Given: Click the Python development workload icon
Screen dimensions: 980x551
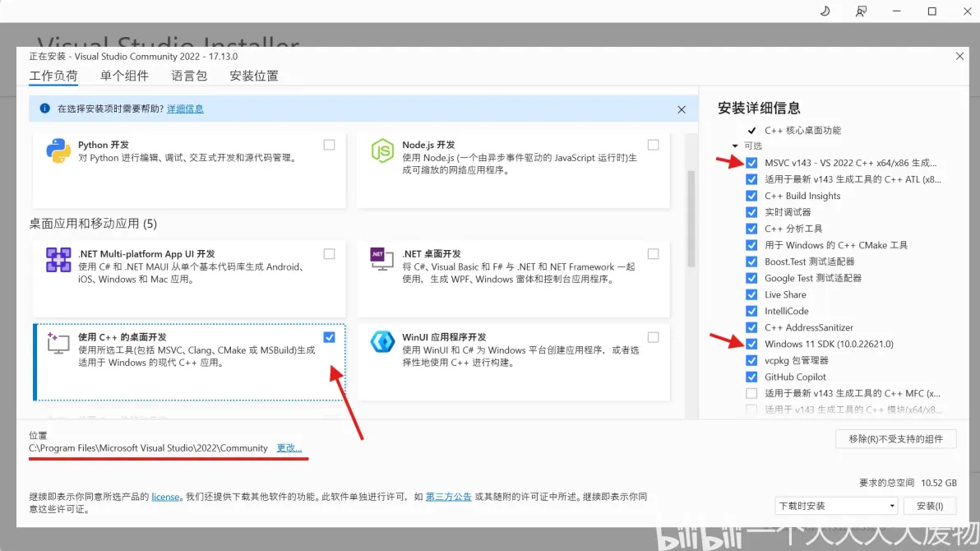Looking at the screenshot, I should click(58, 150).
